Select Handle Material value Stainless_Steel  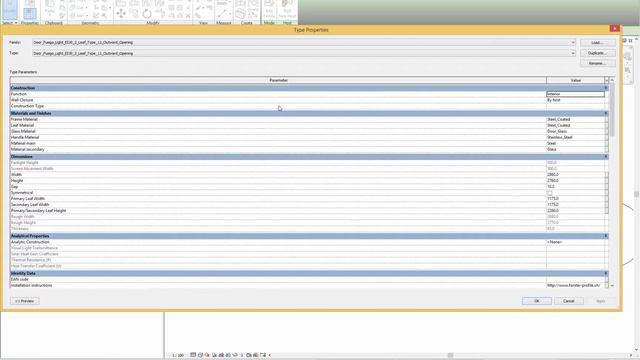(x=576, y=138)
